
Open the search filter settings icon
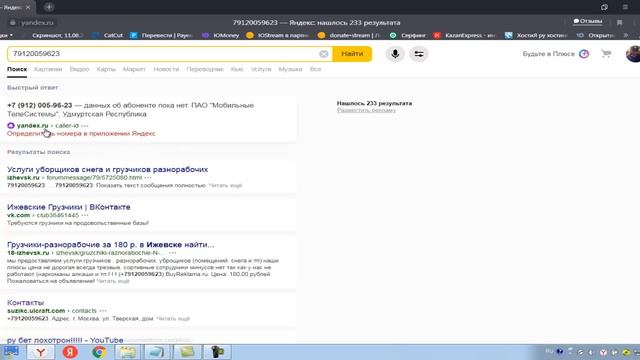pos(419,54)
